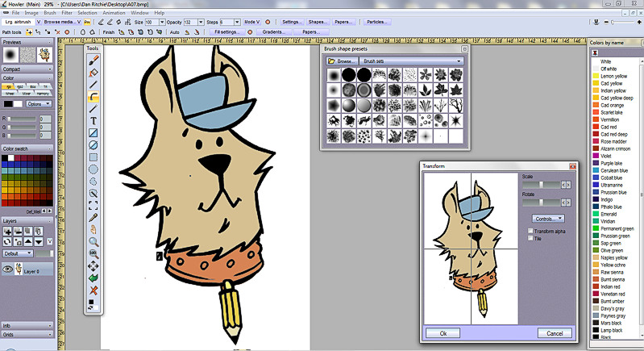Select the paint bucket fill tool
Viewport: 644px width, 351px height.
[93, 73]
